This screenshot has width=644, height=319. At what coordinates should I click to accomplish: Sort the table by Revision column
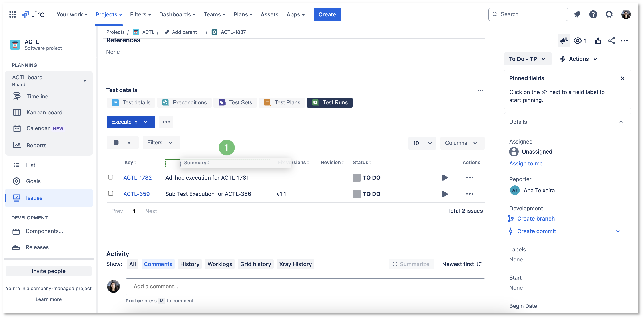click(332, 163)
